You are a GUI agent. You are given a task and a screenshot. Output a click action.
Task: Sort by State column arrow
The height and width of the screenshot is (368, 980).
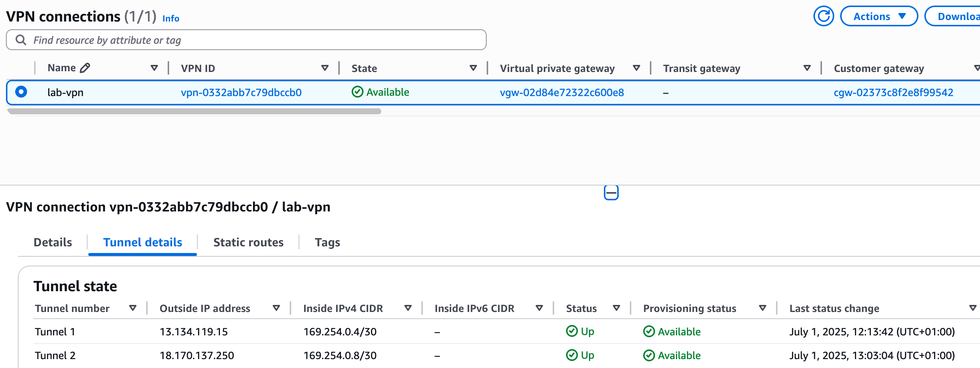473,68
